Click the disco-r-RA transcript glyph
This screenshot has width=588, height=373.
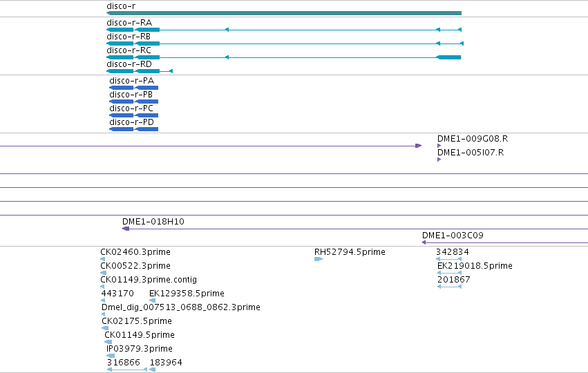[284, 30]
